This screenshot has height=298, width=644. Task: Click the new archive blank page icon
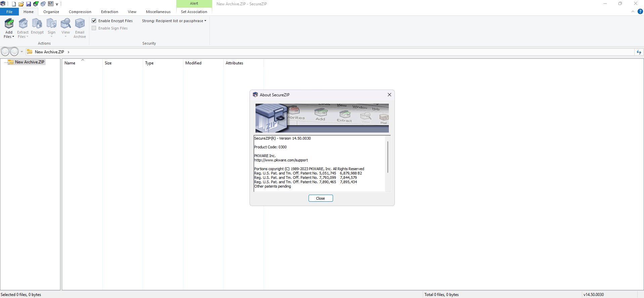[x=14, y=4]
